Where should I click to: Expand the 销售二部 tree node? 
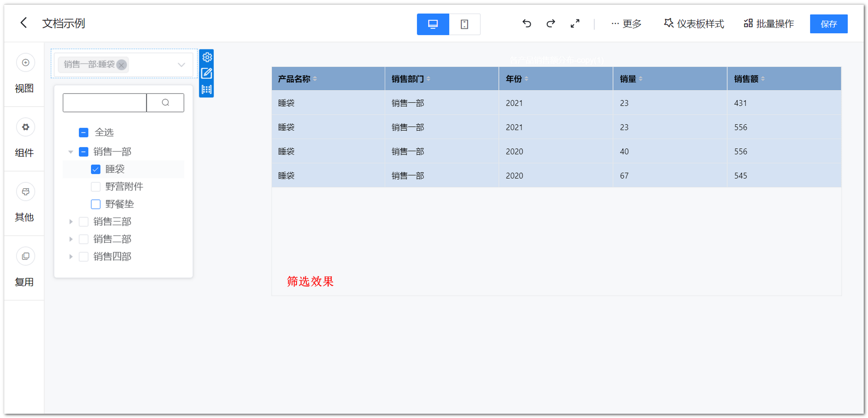tap(71, 239)
